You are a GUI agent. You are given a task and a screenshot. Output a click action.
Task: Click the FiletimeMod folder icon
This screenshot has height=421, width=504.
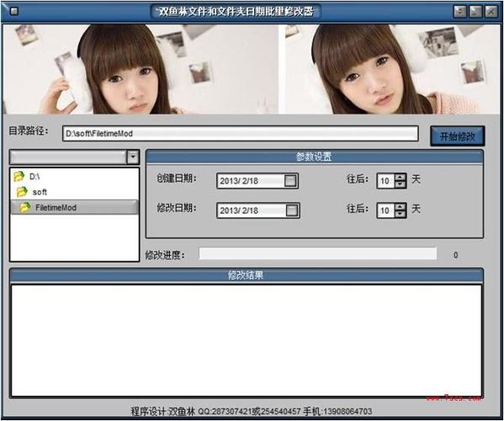pos(25,207)
